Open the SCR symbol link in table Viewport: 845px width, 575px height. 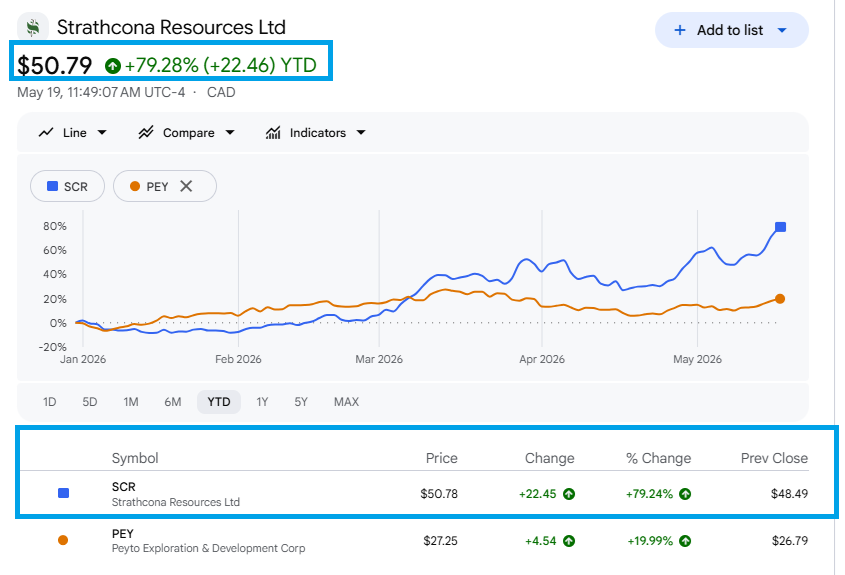(x=123, y=487)
